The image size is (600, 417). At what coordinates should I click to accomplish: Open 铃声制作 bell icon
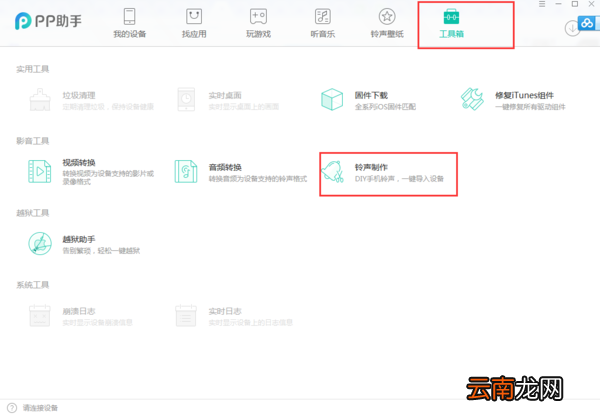pos(332,171)
